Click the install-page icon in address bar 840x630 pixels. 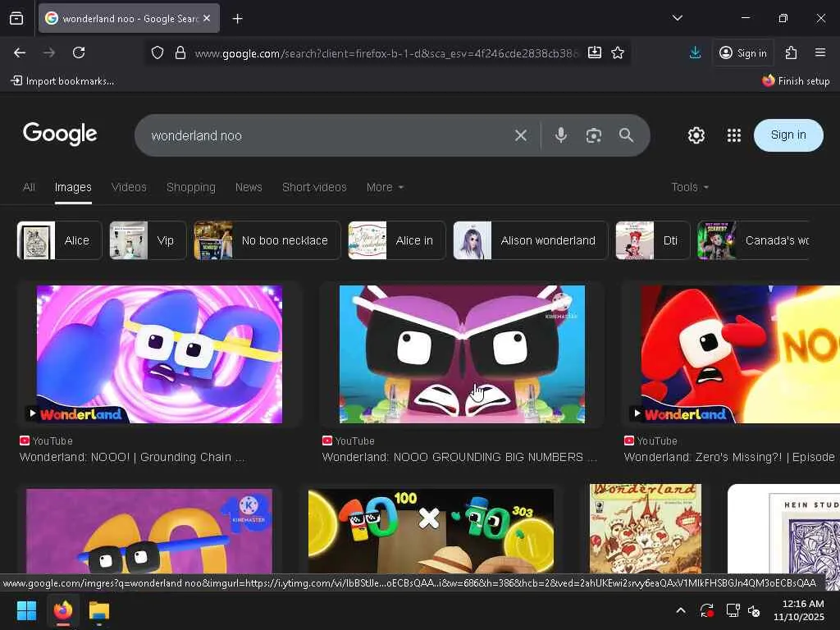[x=594, y=52]
